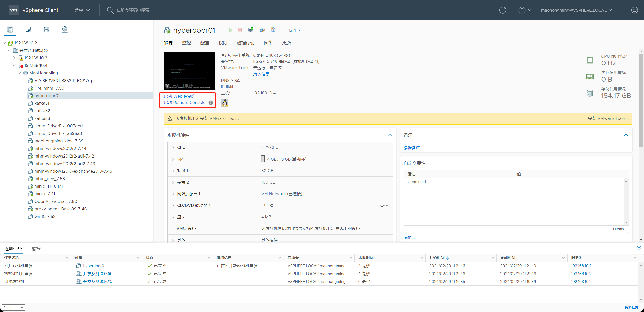Screen dimensions: 644x312
Task: Refresh the vSphere Client view
Action: click(x=502, y=10)
